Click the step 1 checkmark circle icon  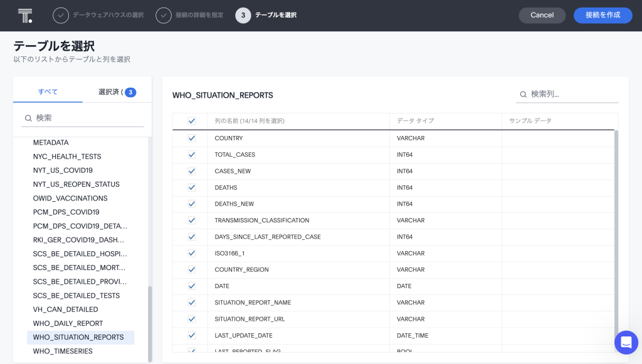tap(61, 15)
